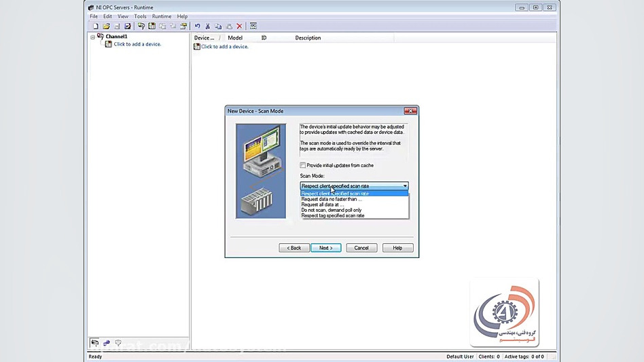The width and height of the screenshot is (644, 362).
Task: Click the Back button in the wizard
Action: pyautogui.click(x=294, y=248)
